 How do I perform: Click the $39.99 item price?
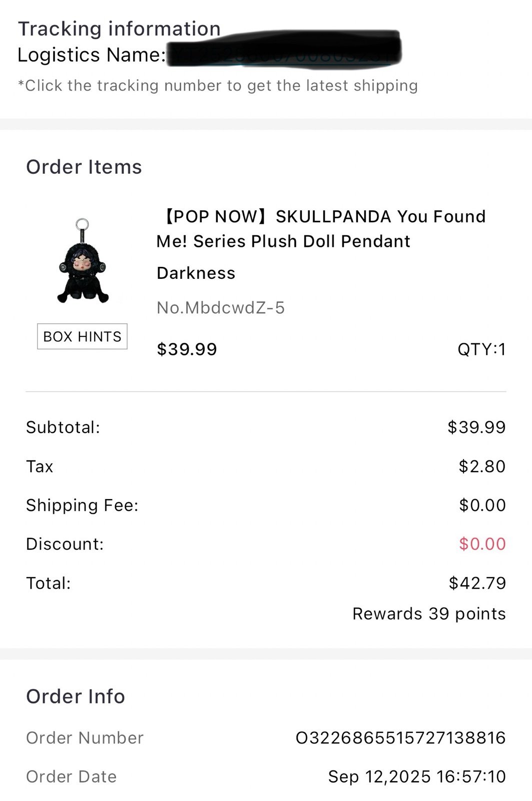(x=187, y=349)
